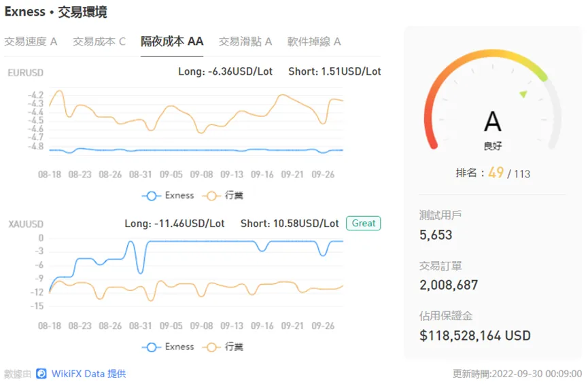The image size is (588, 384).
Task: Click EURUSD Long: -6.36USD/Lot value
Action: (x=226, y=71)
